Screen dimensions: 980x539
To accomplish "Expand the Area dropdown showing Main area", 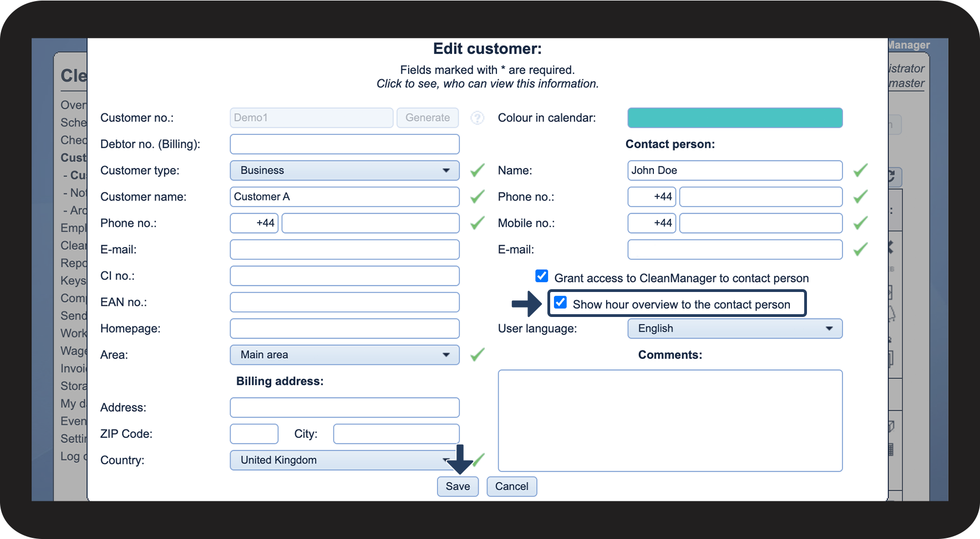I will point(344,355).
